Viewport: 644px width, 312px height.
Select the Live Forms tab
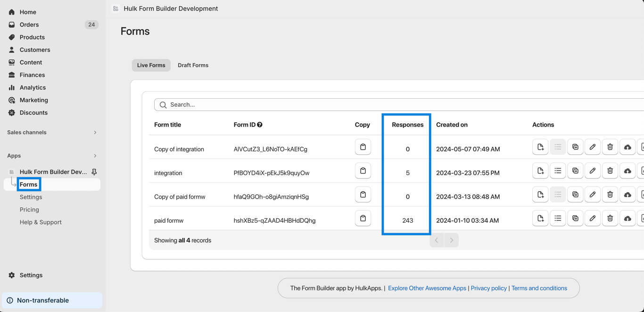[151, 65]
